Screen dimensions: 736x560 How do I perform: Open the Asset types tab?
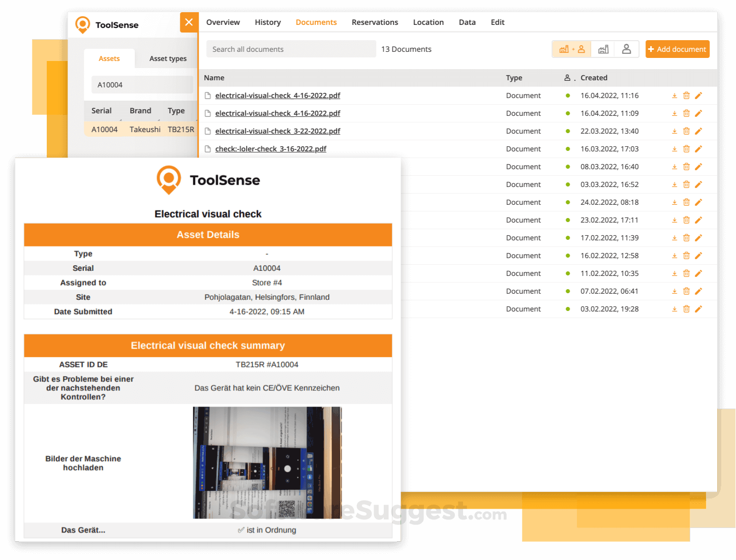167,58
